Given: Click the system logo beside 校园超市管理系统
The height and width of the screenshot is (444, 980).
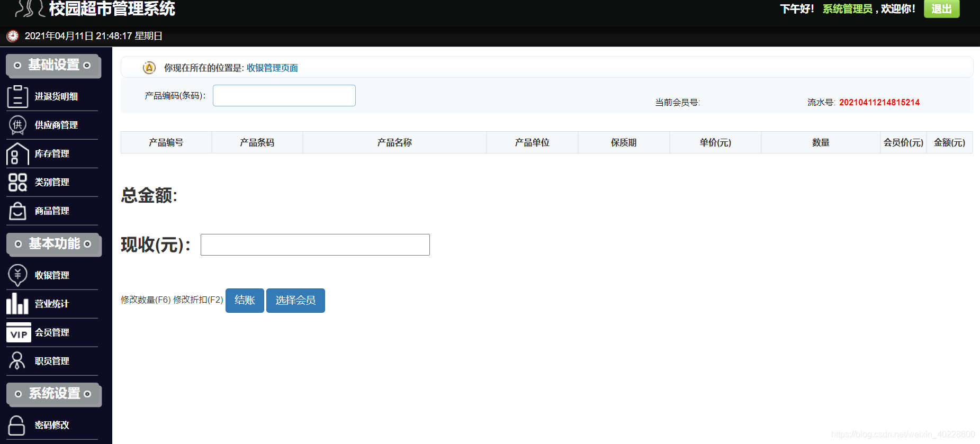Looking at the screenshot, I should (29, 8).
